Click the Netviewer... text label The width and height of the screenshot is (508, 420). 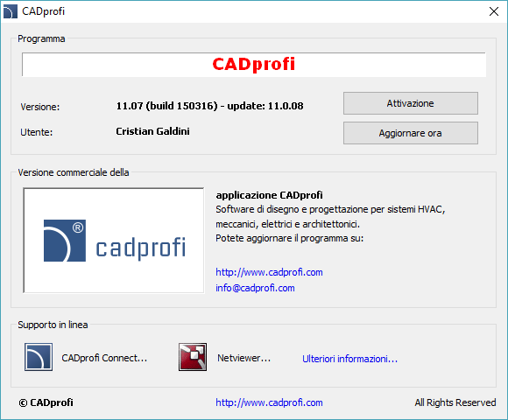(244, 358)
